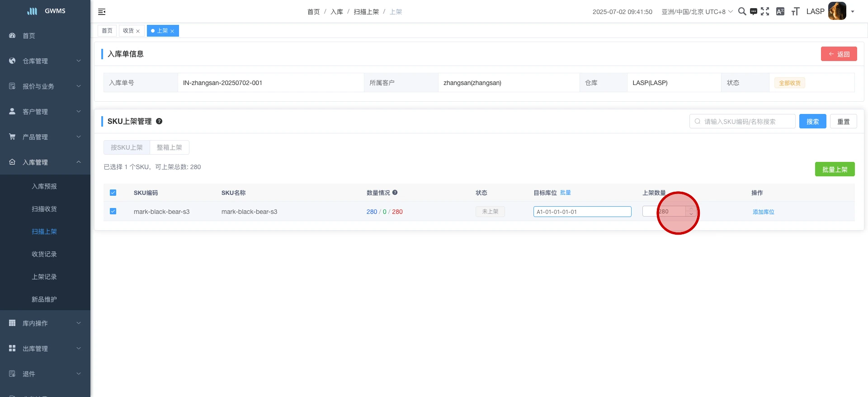The height and width of the screenshot is (397, 868).
Task: Click the 添加库位 link
Action: click(x=763, y=212)
